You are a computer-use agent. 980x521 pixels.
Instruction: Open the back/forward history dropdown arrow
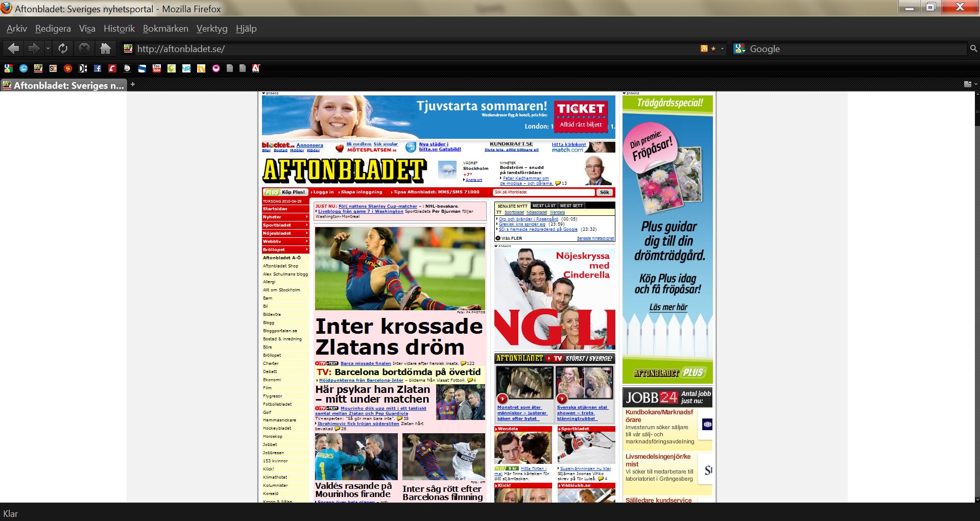tap(48, 48)
